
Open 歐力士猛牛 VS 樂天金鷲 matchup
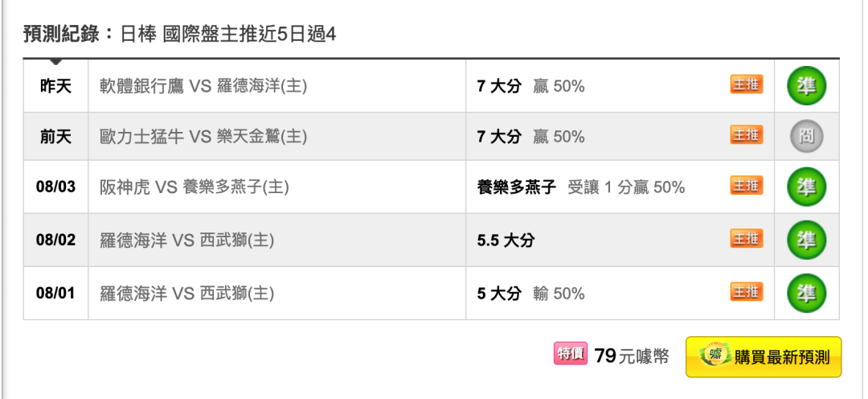pyautogui.click(x=203, y=137)
